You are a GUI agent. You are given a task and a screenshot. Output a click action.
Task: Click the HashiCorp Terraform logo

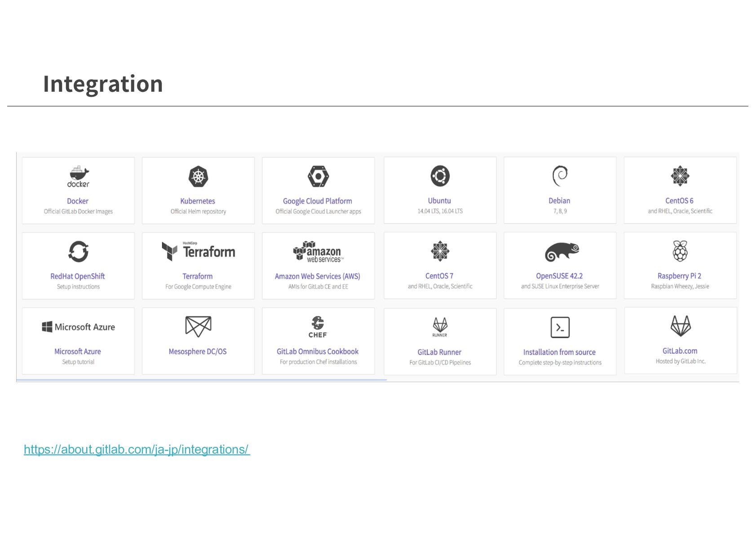click(198, 251)
